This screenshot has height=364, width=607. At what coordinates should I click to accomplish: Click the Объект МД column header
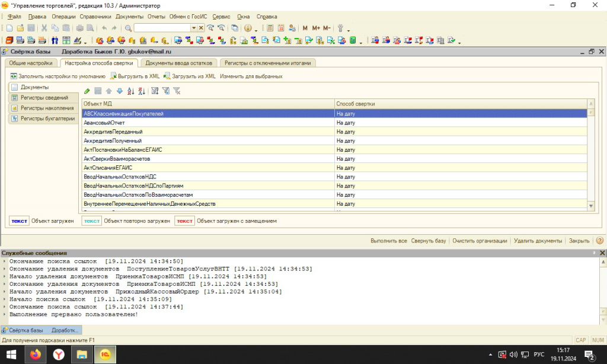(208, 103)
